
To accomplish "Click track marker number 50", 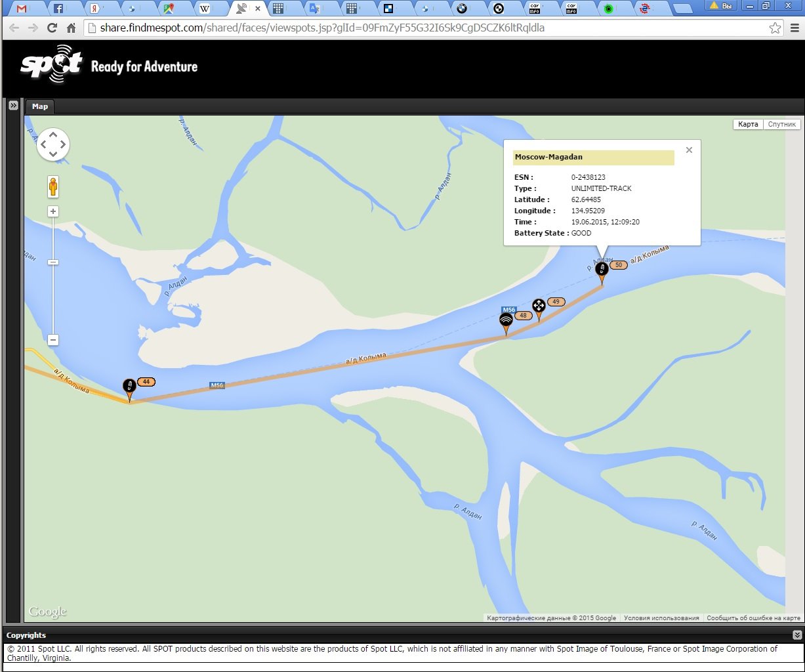I will (x=601, y=270).
